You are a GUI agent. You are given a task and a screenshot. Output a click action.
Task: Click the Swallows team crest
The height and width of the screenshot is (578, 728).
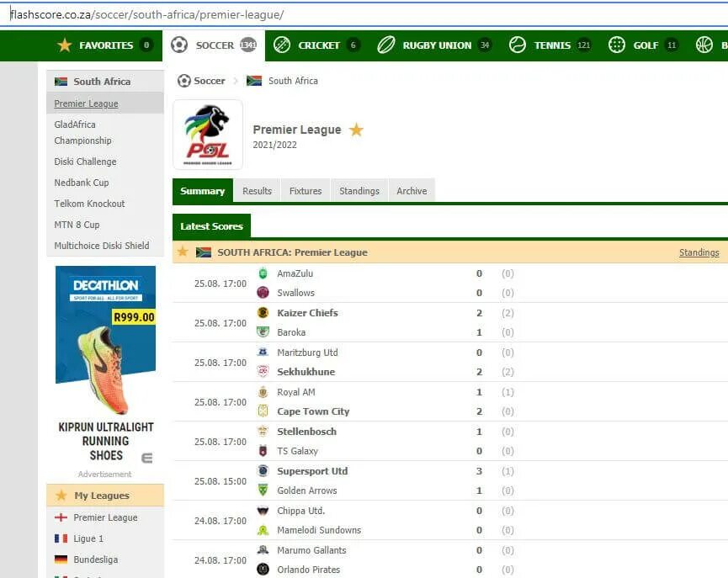click(263, 293)
